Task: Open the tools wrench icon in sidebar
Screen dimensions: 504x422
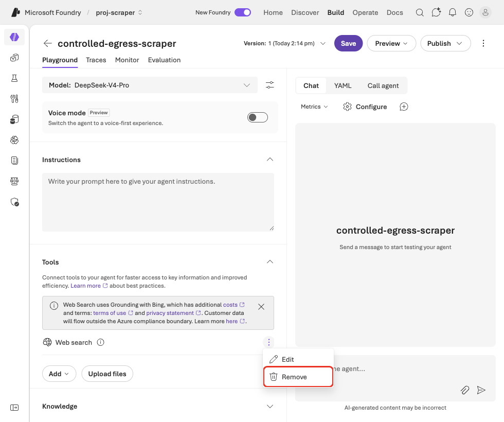Action: (x=14, y=99)
